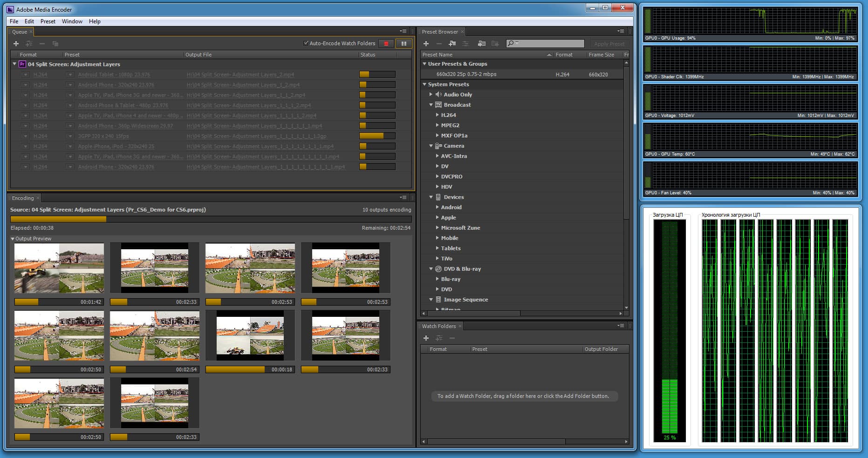Image resolution: width=868 pixels, height=458 pixels.
Task: Create a new preset in Preset Browser
Action: click(x=426, y=43)
